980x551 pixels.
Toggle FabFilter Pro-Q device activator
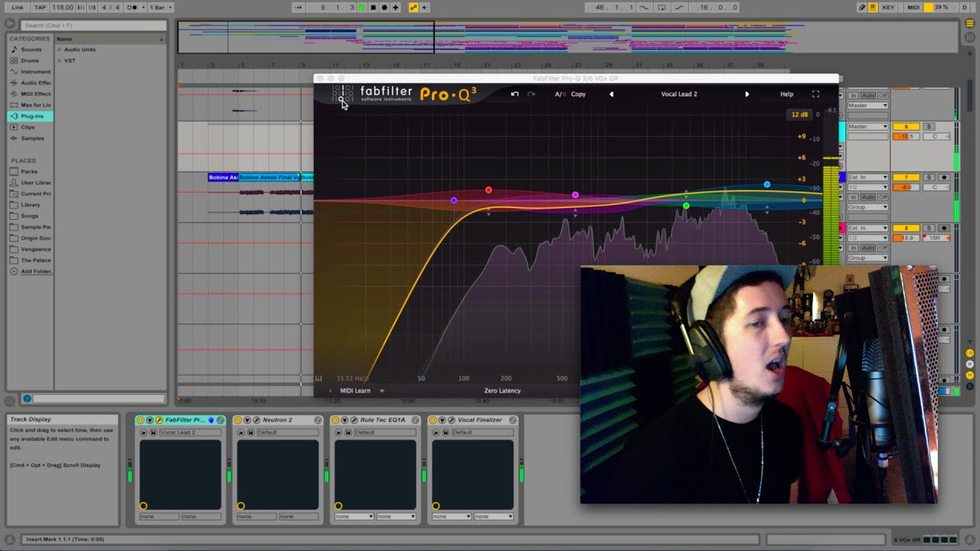[141, 420]
